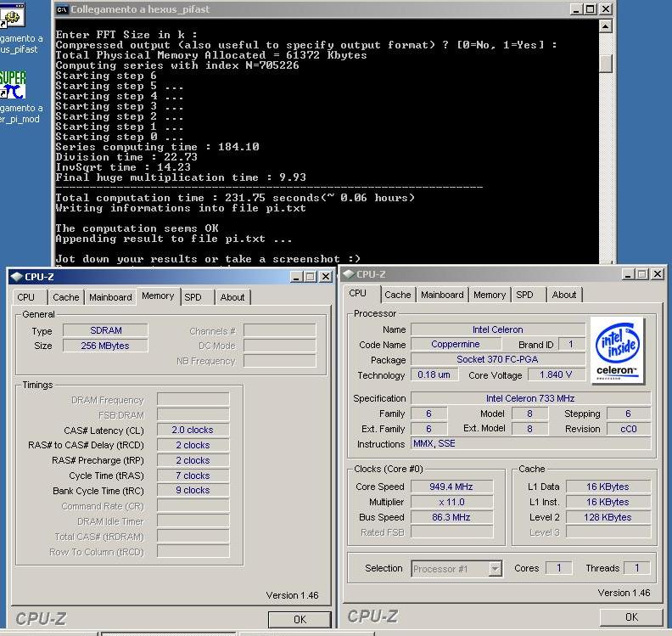Click the L1 Inst. 16 KBytes value
This screenshot has width=672, height=636.
click(608, 502)
